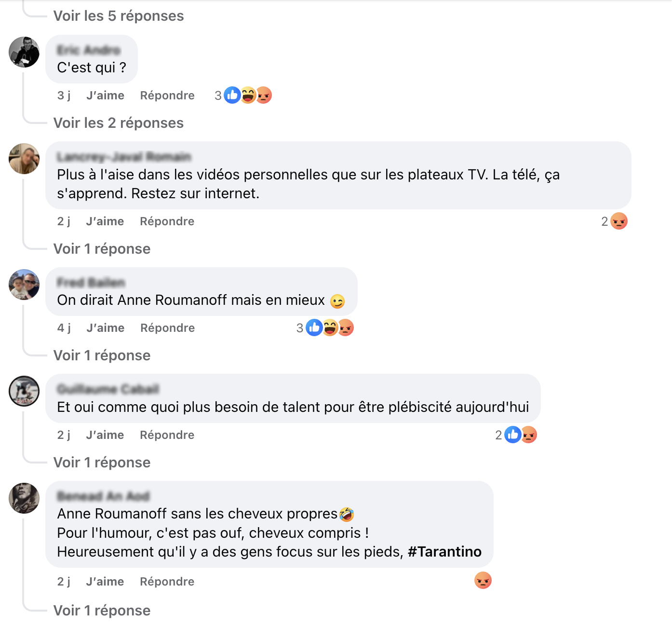Reply to the "plébiscité aujourd'hui" comment
Viewport: 672px width, 627px height.
(167, 435)
